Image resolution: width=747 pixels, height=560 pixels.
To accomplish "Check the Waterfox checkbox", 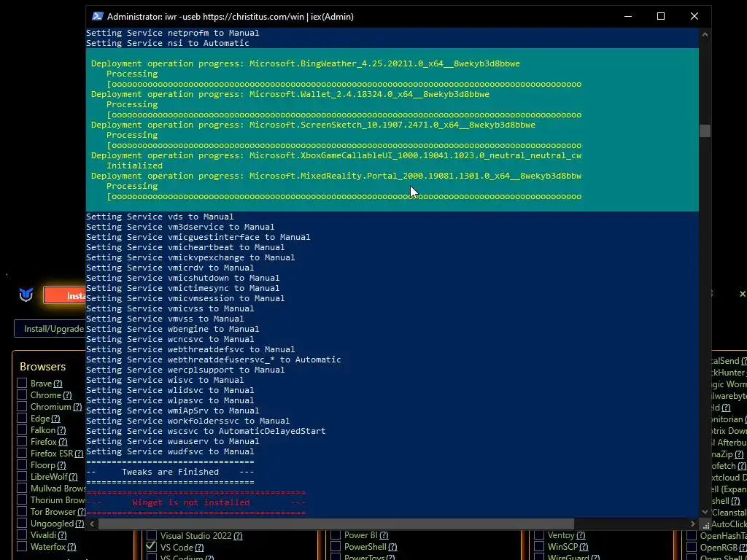I will click(x=22, y=546).
